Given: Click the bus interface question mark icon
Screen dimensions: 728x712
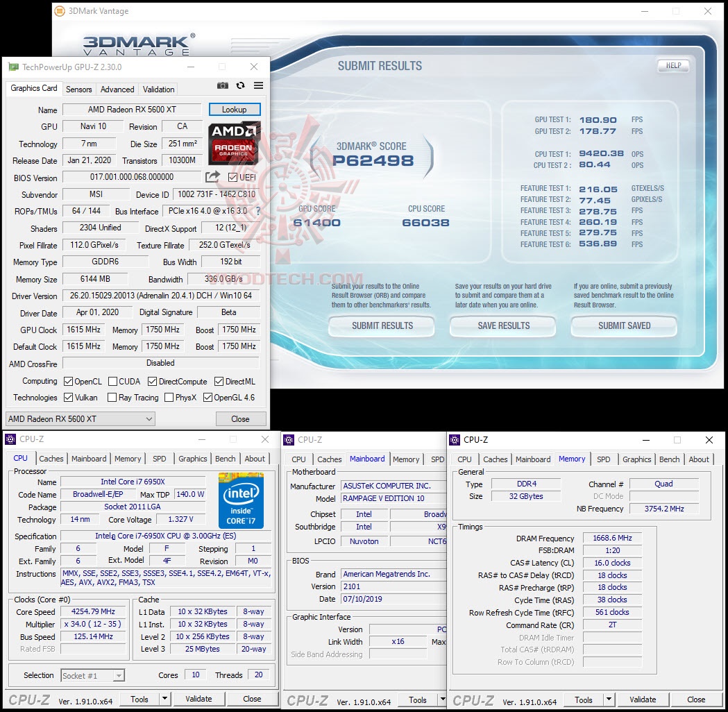Looking at the screenshot, I should pyautogui.click(x=257, y=211).
